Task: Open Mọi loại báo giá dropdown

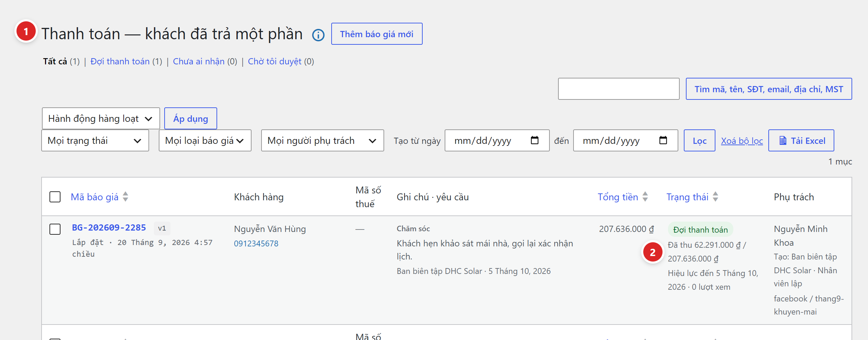Action: pos(205,140)
